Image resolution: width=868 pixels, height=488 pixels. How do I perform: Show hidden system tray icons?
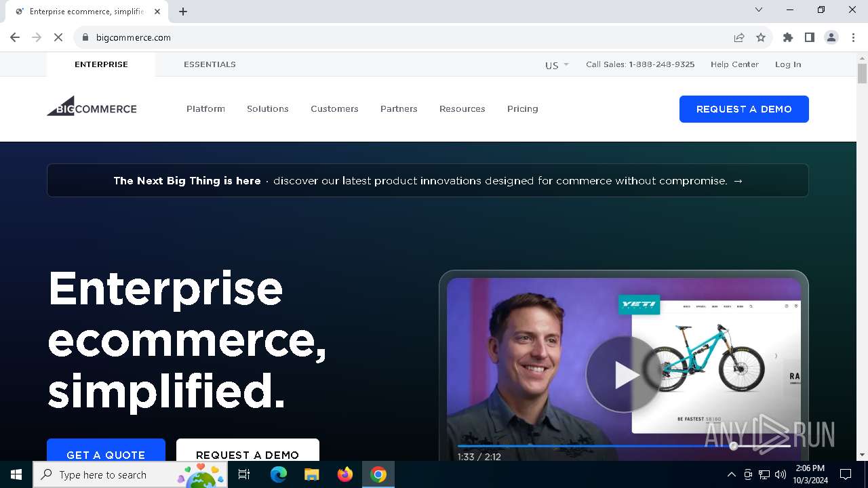731,474
